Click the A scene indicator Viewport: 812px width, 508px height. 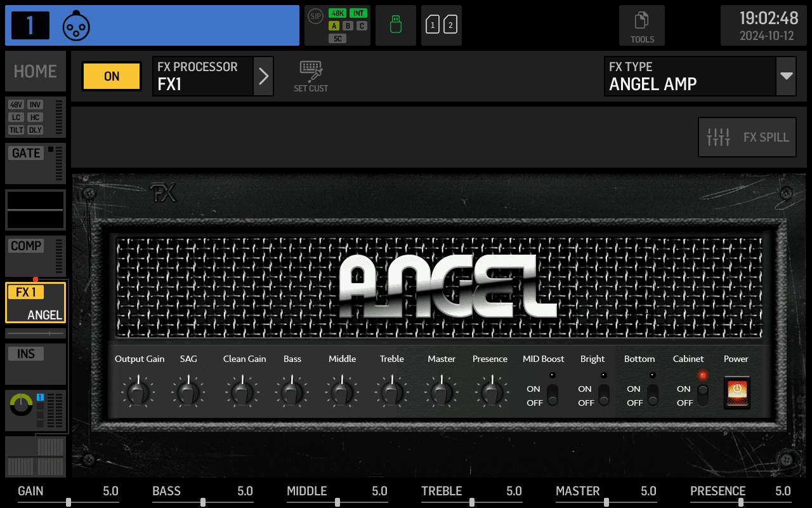click(334, 26)
